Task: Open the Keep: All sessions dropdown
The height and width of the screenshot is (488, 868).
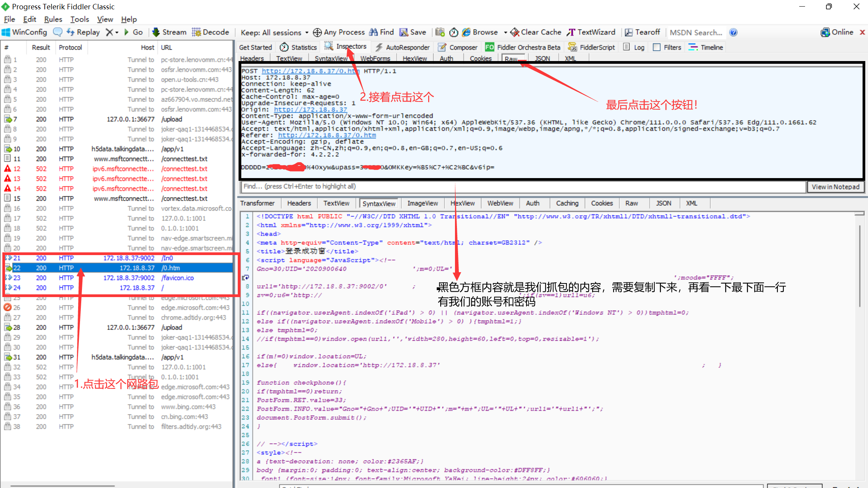Action: [x=275, y=33]
